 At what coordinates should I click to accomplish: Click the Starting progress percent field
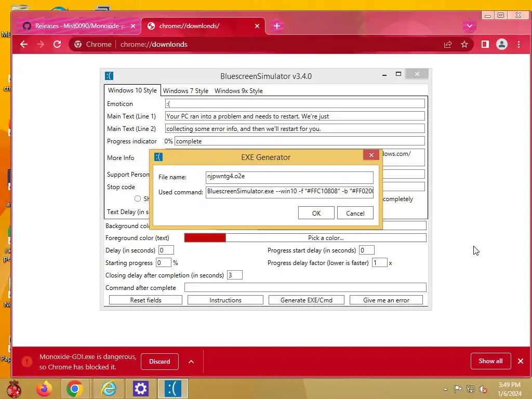pyautogui.click(x=163, y=262)
